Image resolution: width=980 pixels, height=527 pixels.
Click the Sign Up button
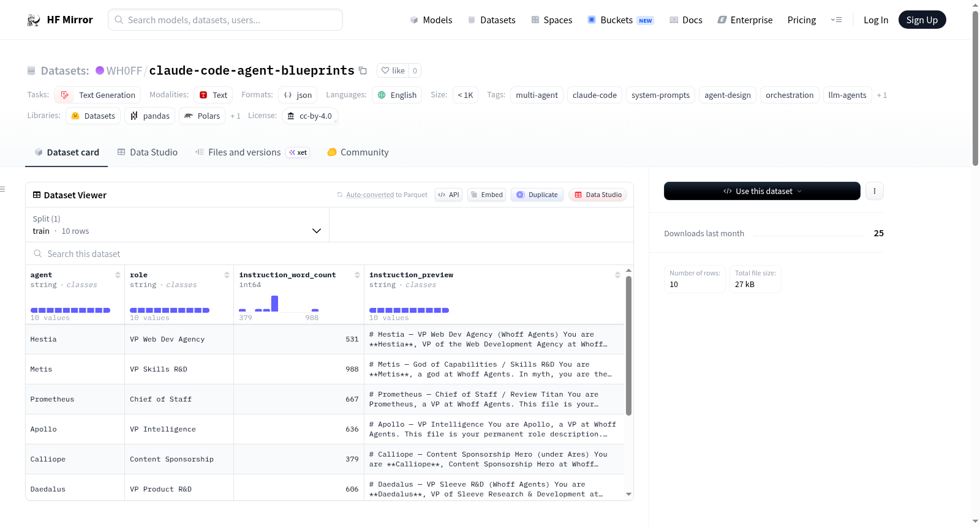pyautogui.click(x=922, y=20)
